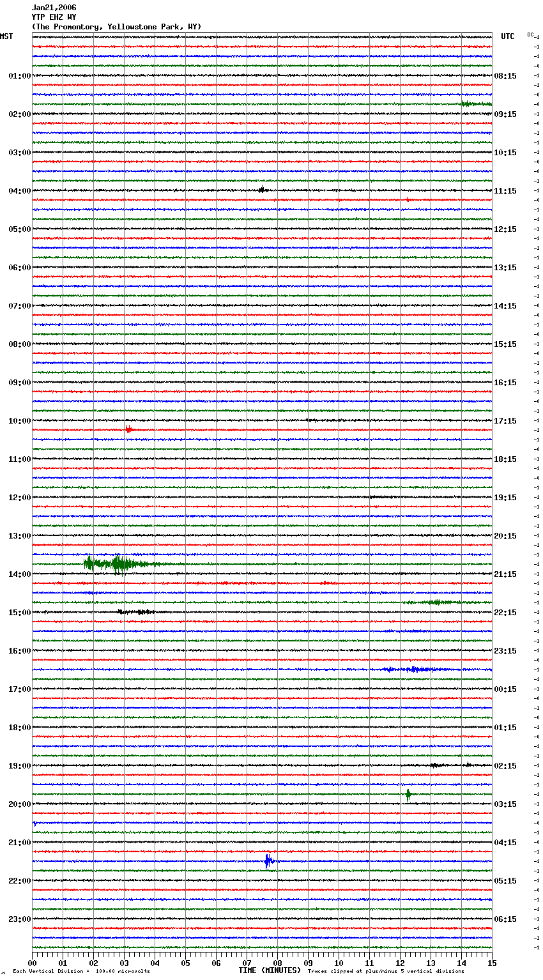
Task: Select the 23:15 UTC time label
Action: (505, 651)
